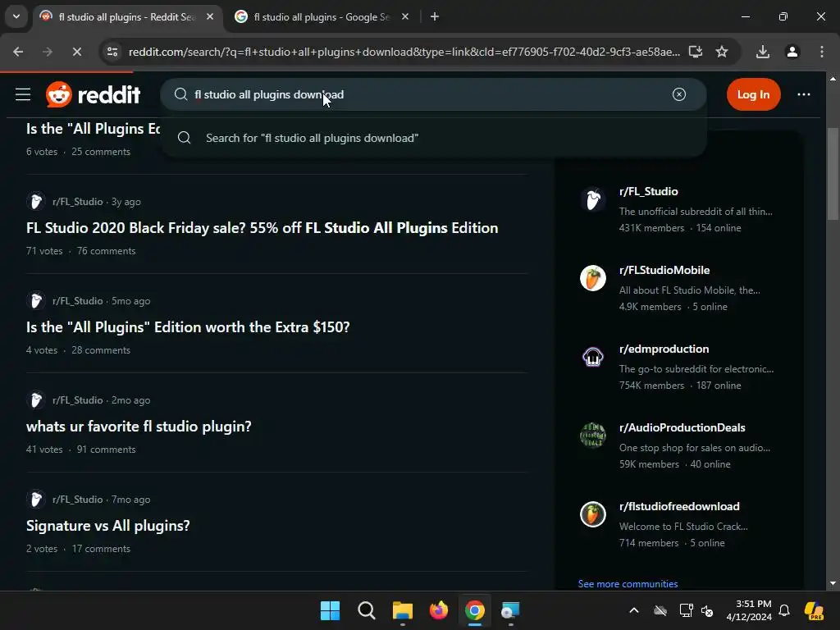Screen dimensions: 840x630
Task: Show hidden system tray icons
Action: point(634,610)
